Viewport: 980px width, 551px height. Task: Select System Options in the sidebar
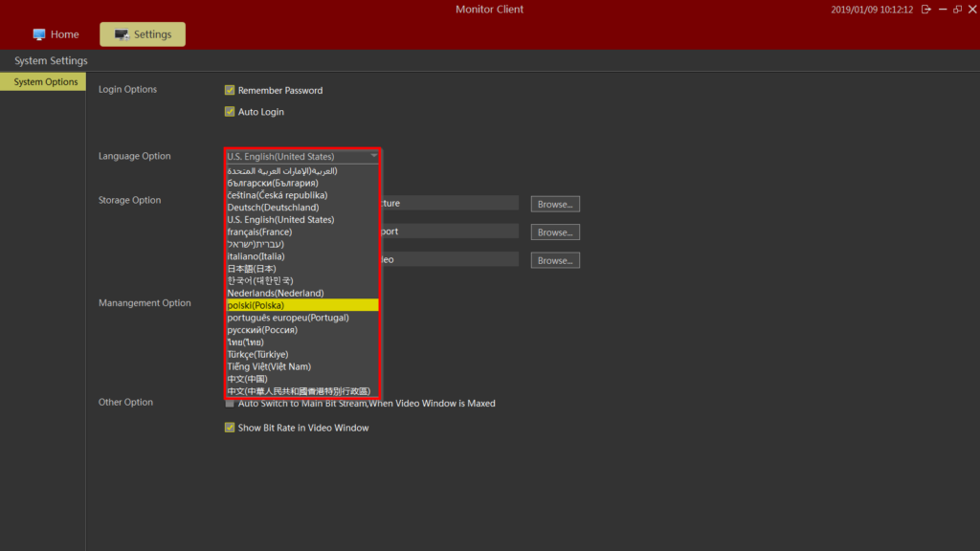[42, 81]
